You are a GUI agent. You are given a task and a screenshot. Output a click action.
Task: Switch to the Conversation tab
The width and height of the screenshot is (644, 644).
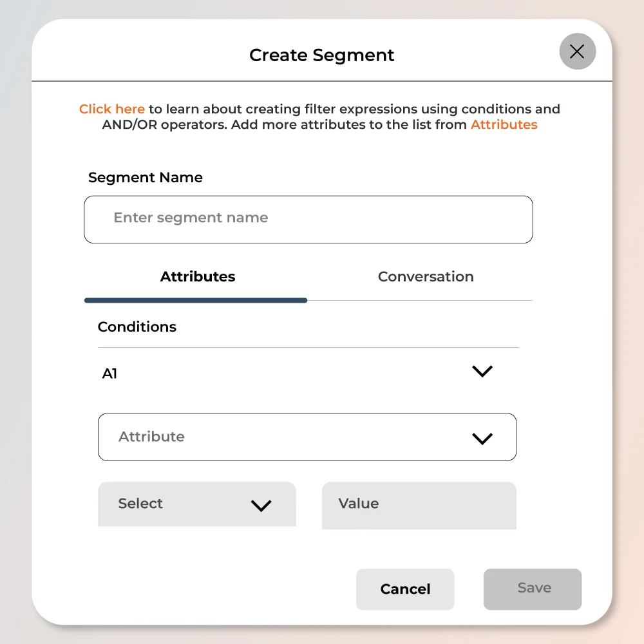pos(426,277)
